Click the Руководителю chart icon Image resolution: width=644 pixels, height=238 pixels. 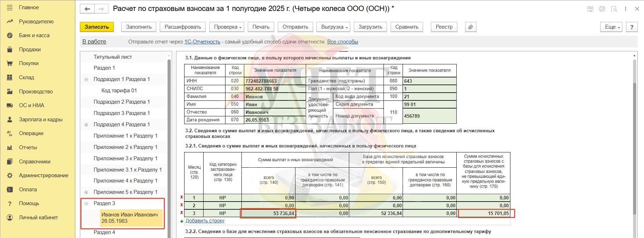click(x=10, y=22)
